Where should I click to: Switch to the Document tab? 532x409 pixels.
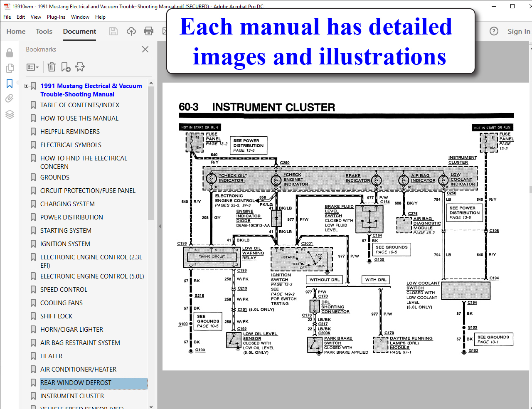click(x=79, y=31)
